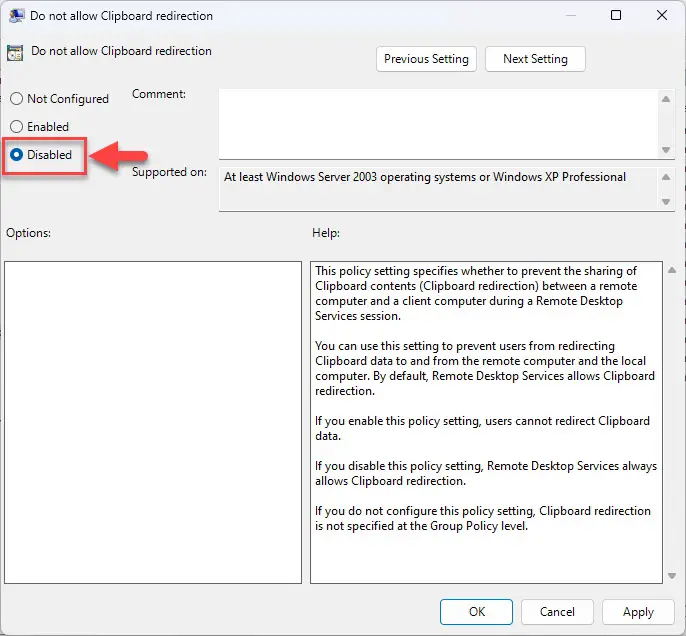Click the title bar policy window icon

16,16
